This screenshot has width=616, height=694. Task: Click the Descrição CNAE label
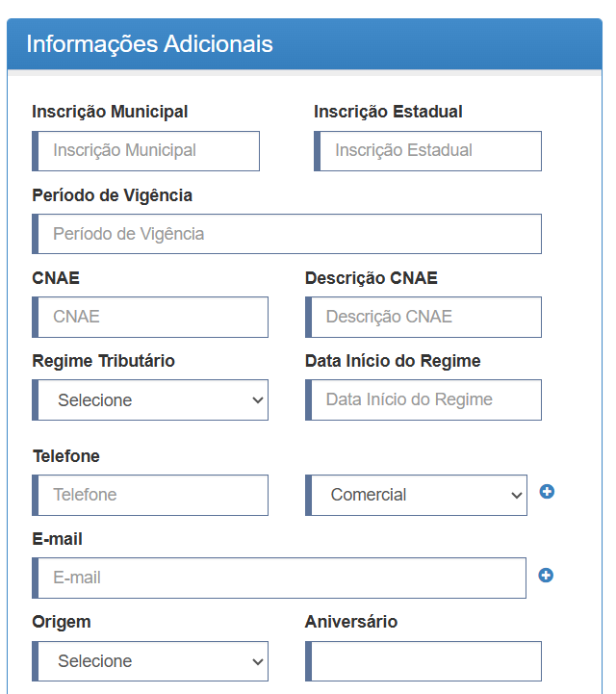[x=372, y=278]
